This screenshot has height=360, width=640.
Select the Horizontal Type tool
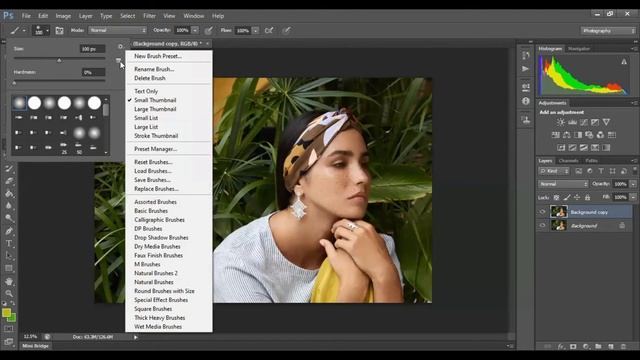pos(9,244)
